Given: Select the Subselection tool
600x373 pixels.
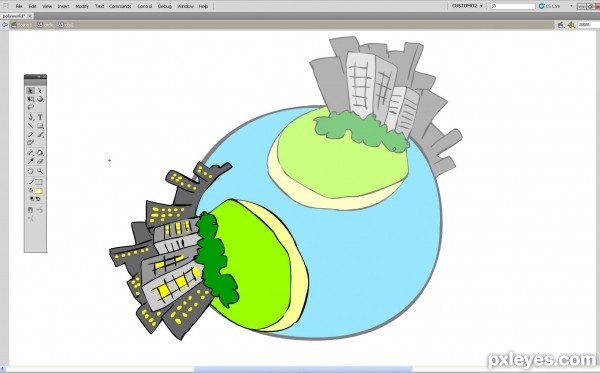Looking at the screenshot, I should click(x=40, y=91).
